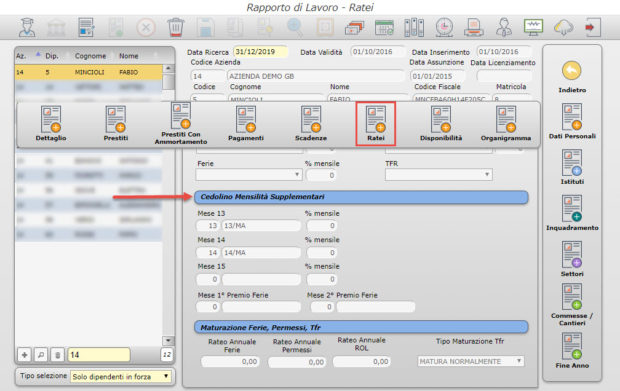Click the printer toolbar icon
Image resolution: width=620 pixels, height=391 pixels.
[474, 28]
